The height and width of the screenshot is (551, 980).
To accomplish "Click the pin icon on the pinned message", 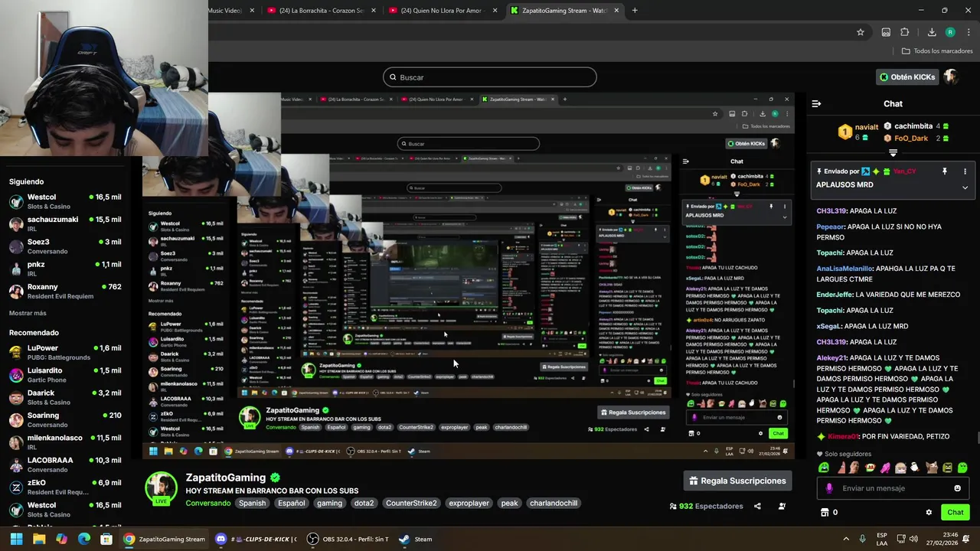I will click(944, 171).
